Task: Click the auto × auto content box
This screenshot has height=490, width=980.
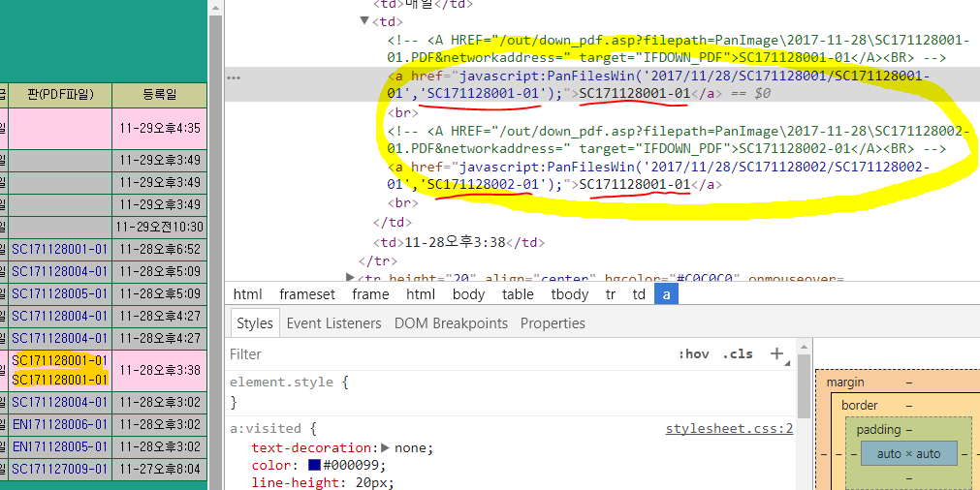Action: pyautogui.click(x=908, y=453)
